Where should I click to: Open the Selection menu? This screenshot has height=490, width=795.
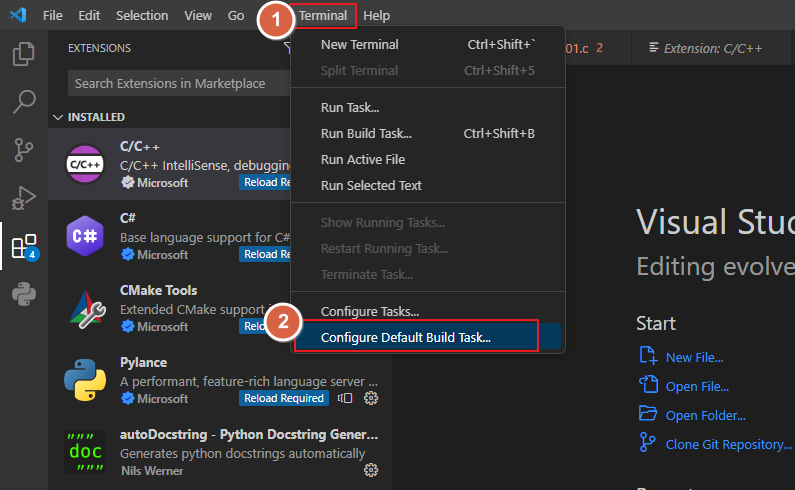(142, 16)
